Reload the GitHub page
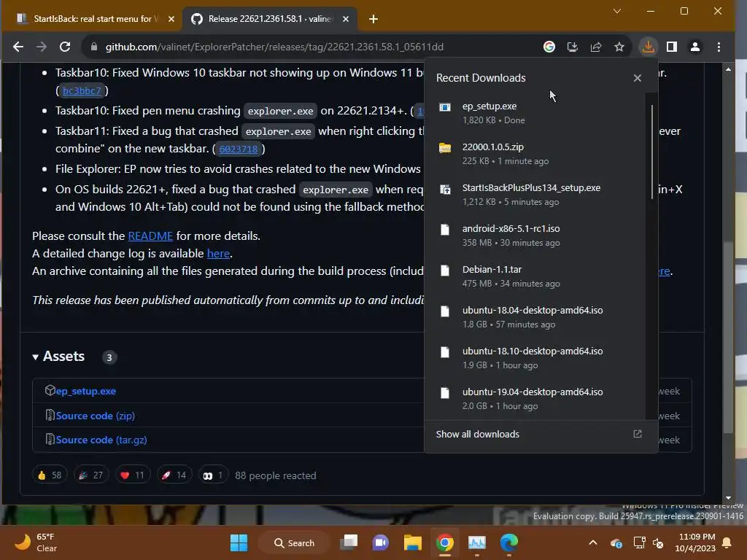This screenshot has width=747, height=560. click(x=65, y=47)
